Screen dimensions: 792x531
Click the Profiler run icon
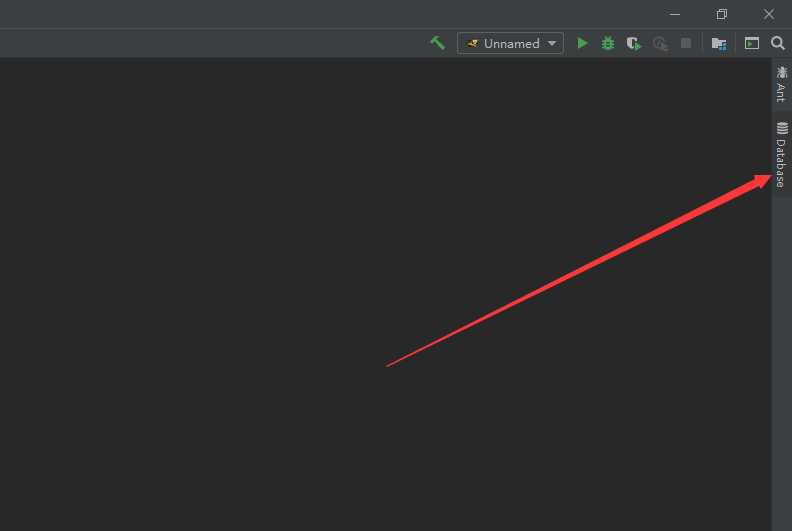(660, 44)
